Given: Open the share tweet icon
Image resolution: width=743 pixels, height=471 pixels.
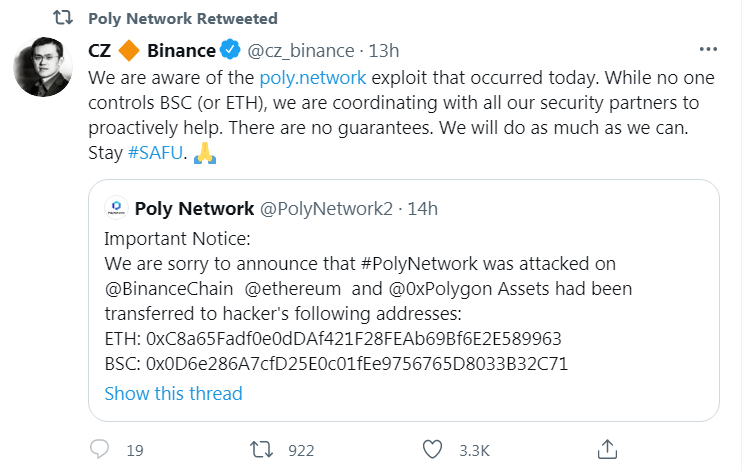Looking at the screenshot, I should [607, 448].
